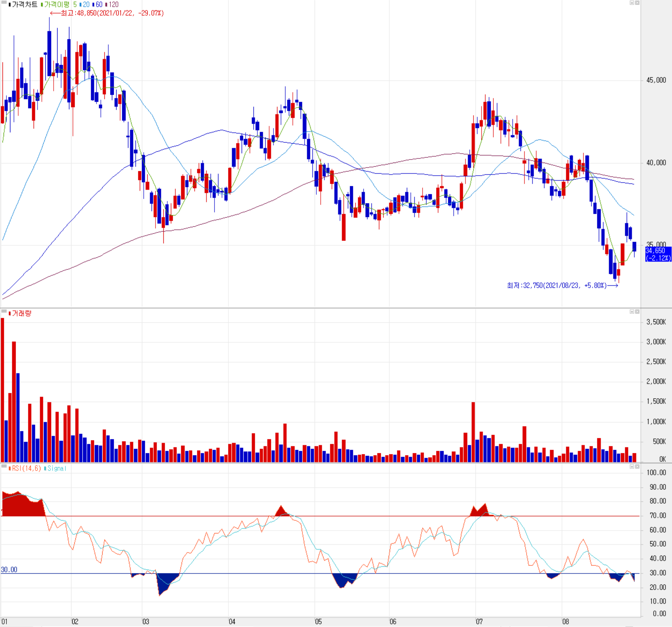Viewport: 672px width, 627px height.
Task: Click the dark blue 60-day average label
Action: coord(99,5)
